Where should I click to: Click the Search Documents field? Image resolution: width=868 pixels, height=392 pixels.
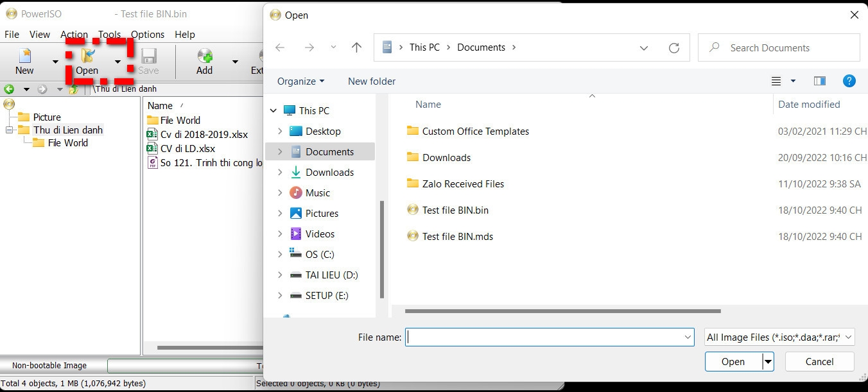point(779,47)
